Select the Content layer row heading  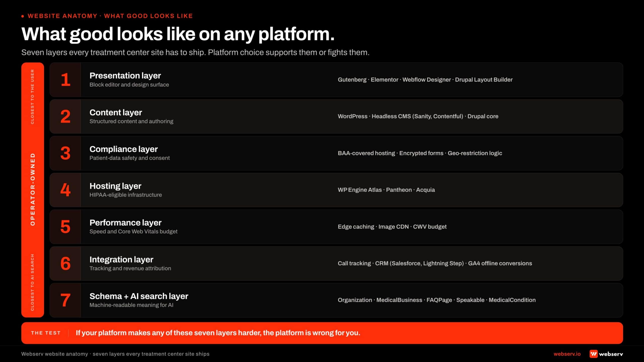coord(116,112)
